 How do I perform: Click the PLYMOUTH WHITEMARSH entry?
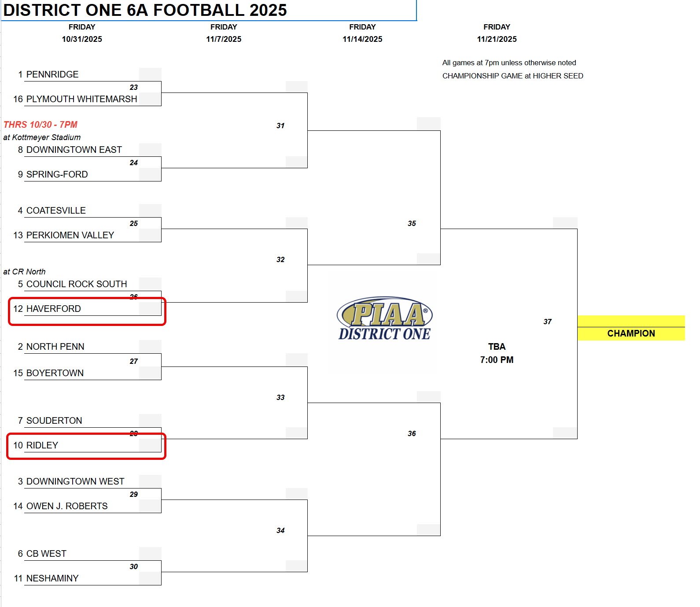pyautogui.click(x=81, y=99)
